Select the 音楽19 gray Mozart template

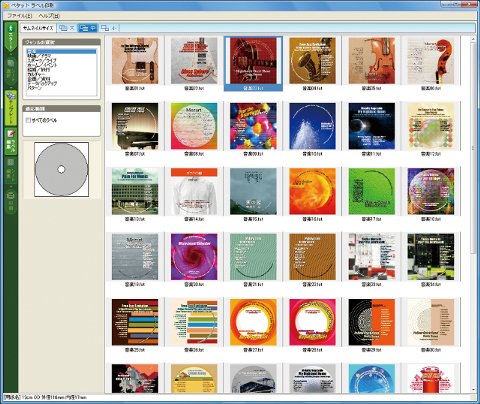[135, 257]
